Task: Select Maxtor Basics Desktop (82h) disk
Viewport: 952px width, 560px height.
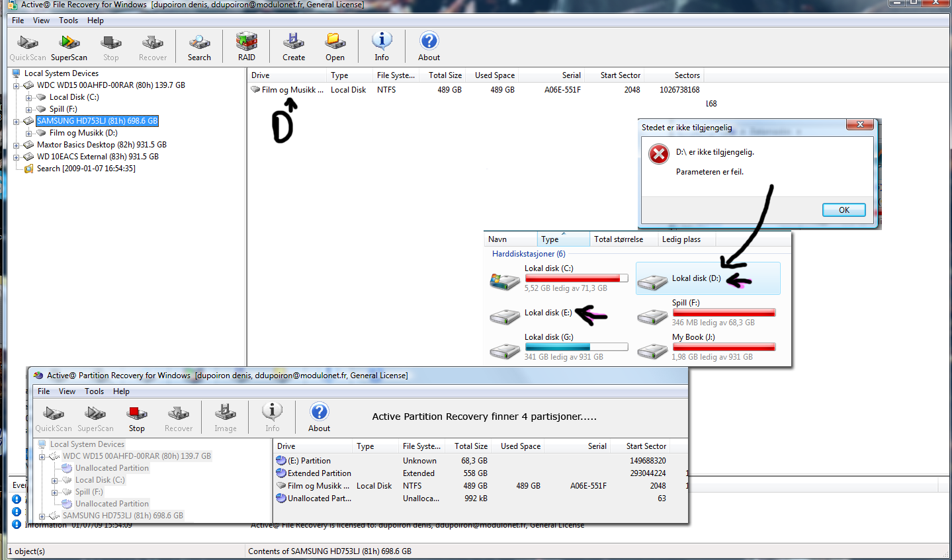Action: (x=102, y=145)
